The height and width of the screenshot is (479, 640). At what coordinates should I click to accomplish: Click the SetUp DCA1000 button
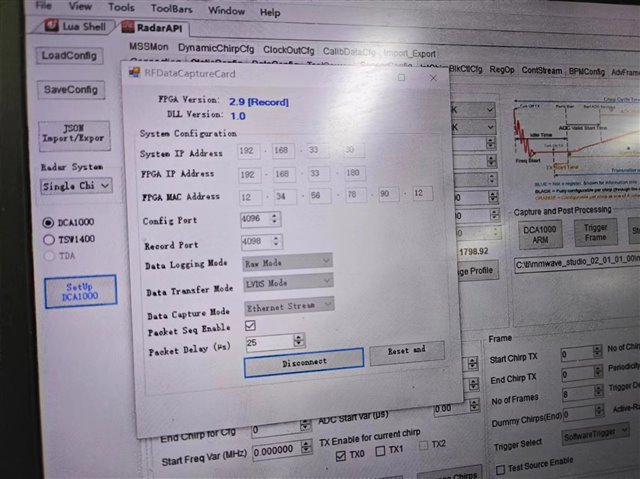coord(80,291)
